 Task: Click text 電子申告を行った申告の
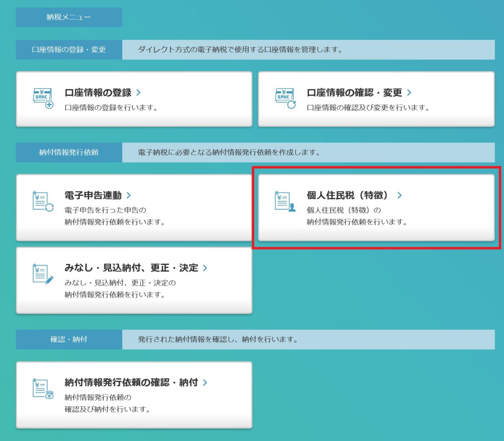pyautogui.click(x=106, y=210)
